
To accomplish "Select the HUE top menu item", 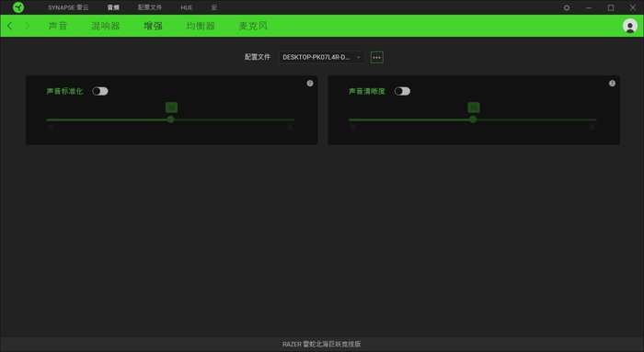I will point(187,7).
